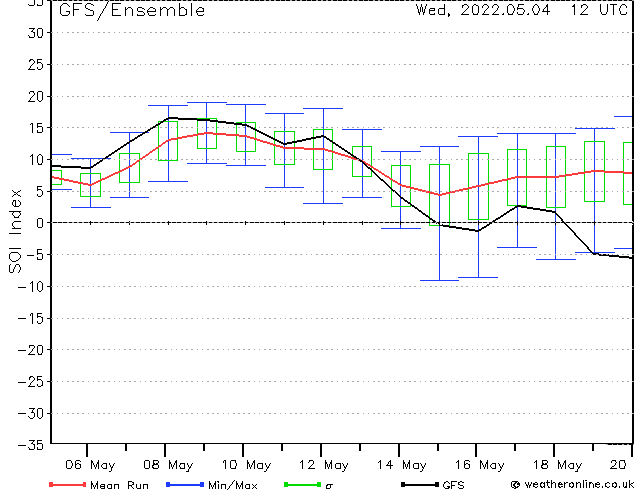The image size is (634, 490).
Task: Click the '-25' y-axis tick label
Action: [31, 381]
